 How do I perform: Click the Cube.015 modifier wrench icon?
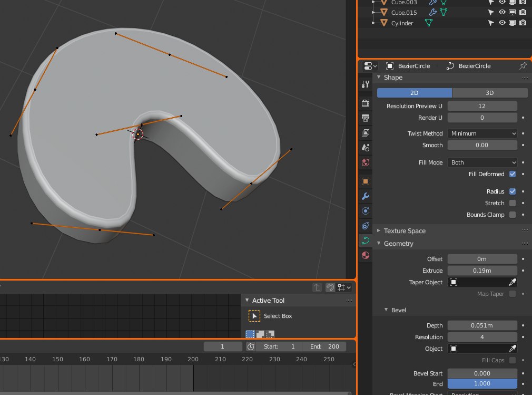tap(432, 12)
